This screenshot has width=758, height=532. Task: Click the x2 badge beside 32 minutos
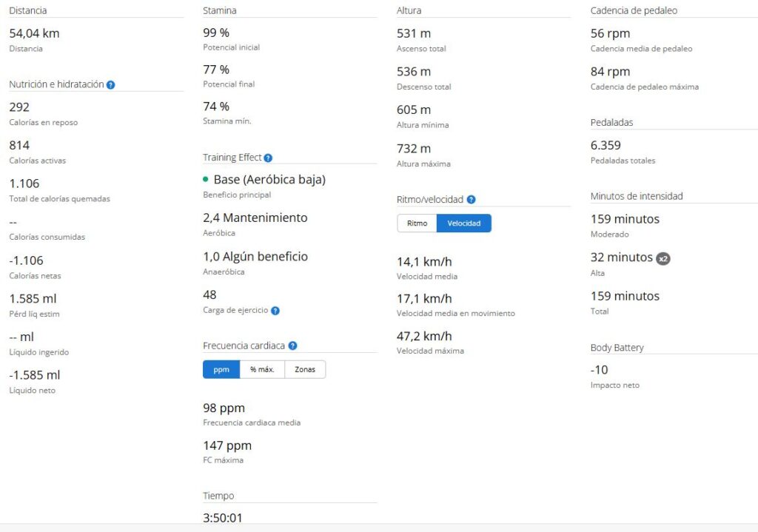coord(663,258)
